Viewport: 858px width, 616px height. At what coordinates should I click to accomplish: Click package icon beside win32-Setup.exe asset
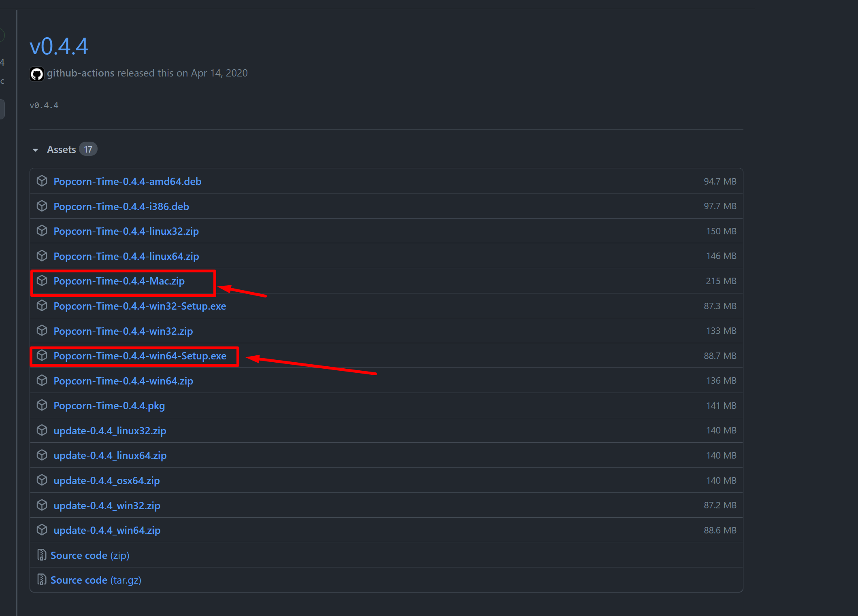tap(42, 306)
